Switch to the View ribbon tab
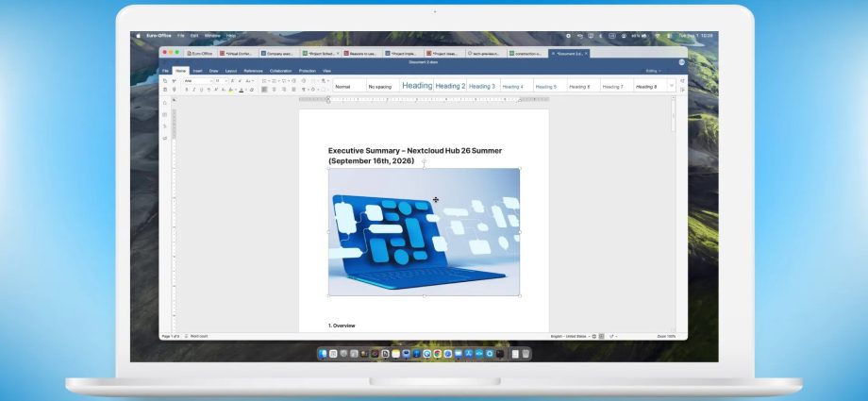Screen dimensions: 868x401 click(x=326, y=71)
